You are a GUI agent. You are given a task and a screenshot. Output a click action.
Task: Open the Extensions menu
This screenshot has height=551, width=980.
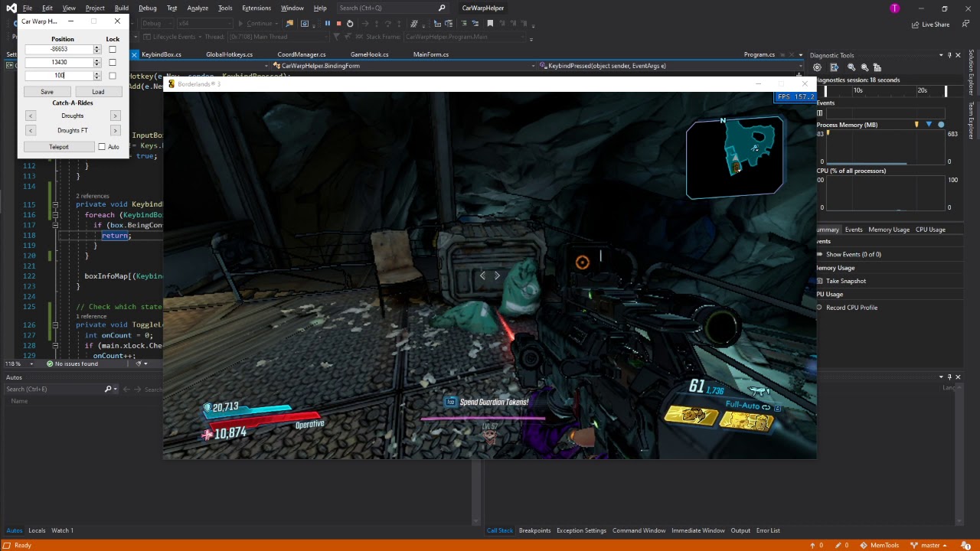(x=256, y=8)
